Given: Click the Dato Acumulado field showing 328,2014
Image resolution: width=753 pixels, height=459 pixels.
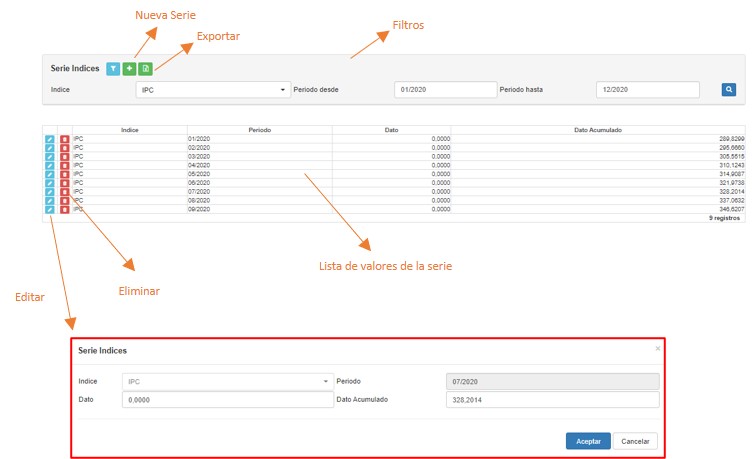Looking at the screenshot, I should [552, 400].
